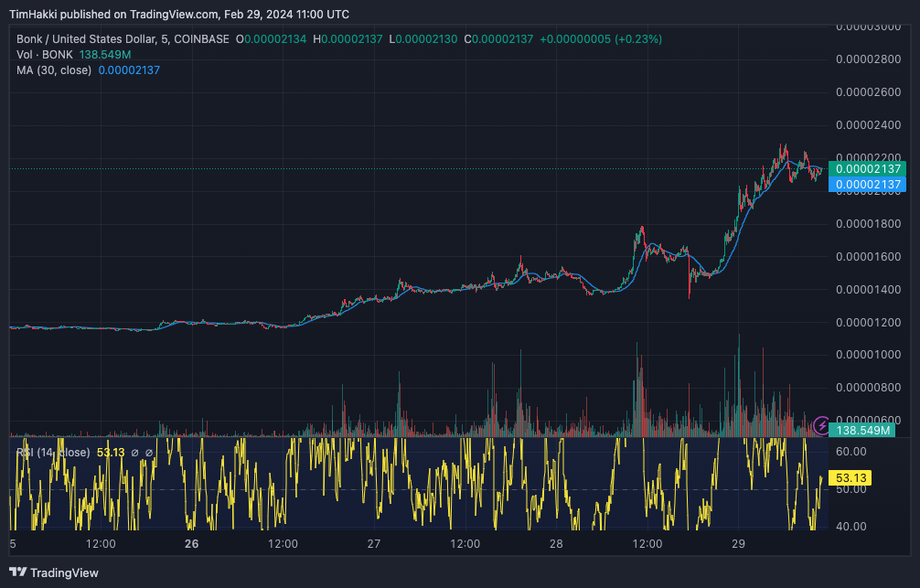Click the 138.549M volume value in legend

pos(105,55)
